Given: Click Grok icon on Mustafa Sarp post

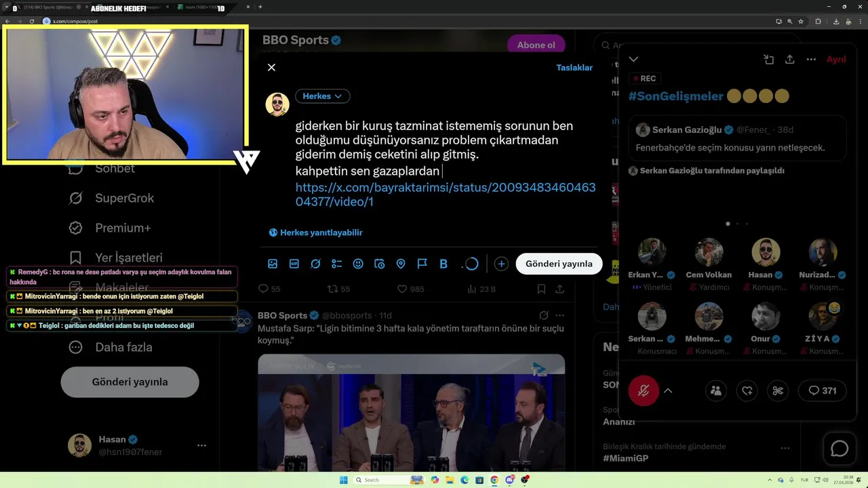Looking at the screenshot, I should (543, 315).
